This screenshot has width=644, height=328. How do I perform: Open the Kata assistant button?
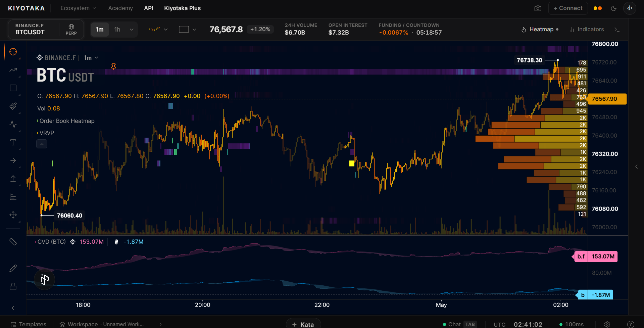click(303, 324)
